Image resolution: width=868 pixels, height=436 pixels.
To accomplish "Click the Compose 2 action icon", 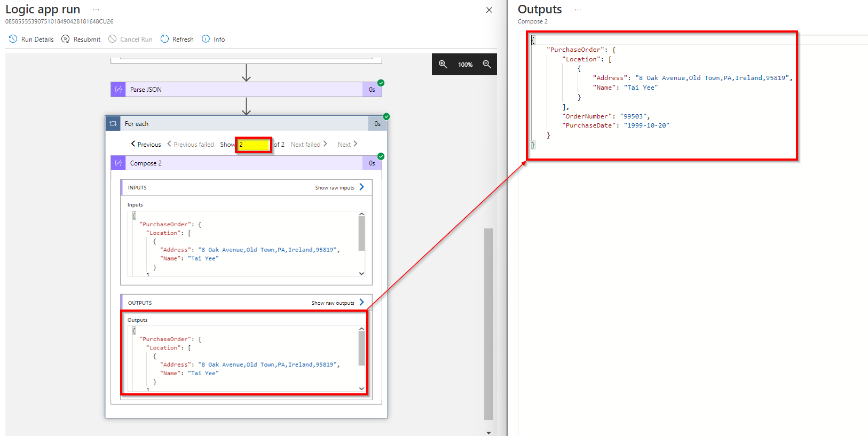I will point(119,163).
